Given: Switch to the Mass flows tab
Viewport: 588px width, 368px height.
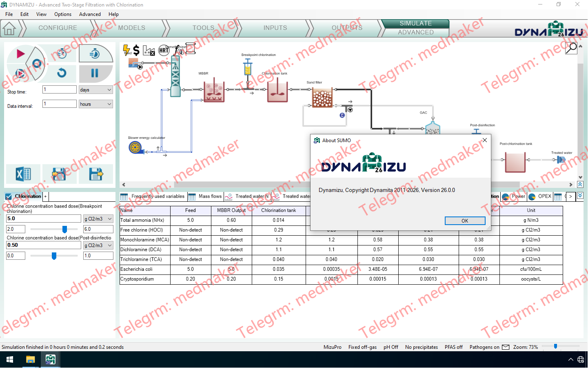Looking at the screenshot, I should pyautogui.click(x=205, y=196).
